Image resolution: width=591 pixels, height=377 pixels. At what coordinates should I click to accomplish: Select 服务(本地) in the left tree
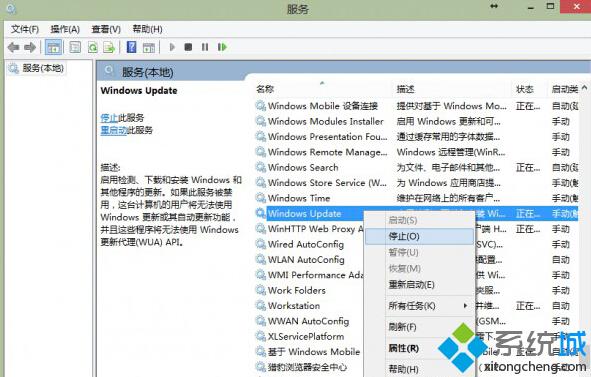(x=43, y=68)
